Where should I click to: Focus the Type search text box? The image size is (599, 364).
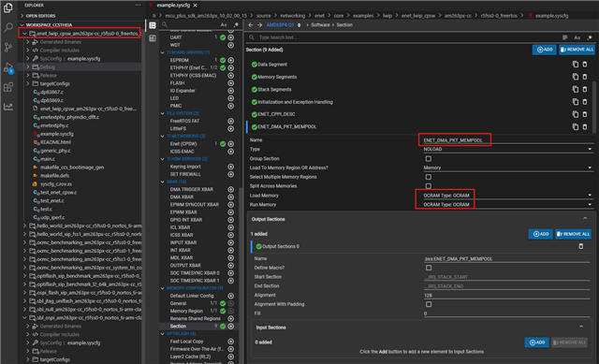405,37
